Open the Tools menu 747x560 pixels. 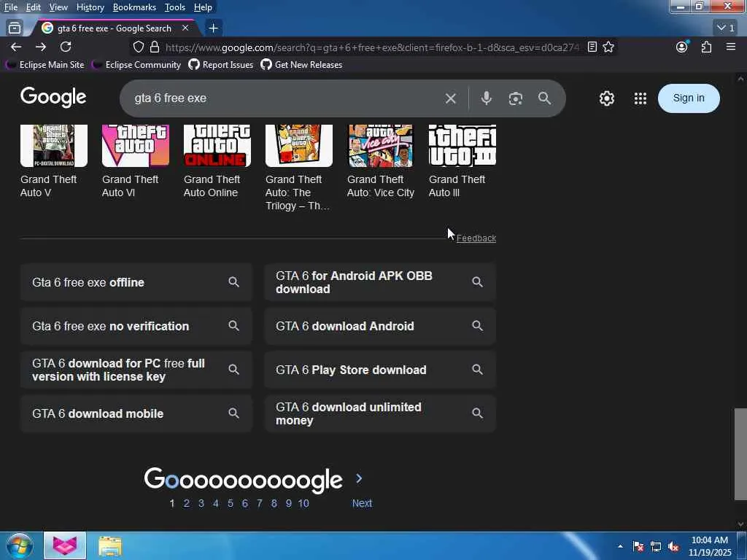(175, 7)
